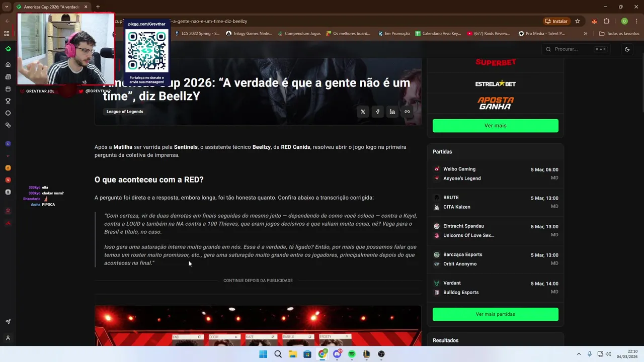Image resolution: width=644 pixels, height=362 pixels.
Task: Click Ver mais partidas button
Action: click(496, 314)
